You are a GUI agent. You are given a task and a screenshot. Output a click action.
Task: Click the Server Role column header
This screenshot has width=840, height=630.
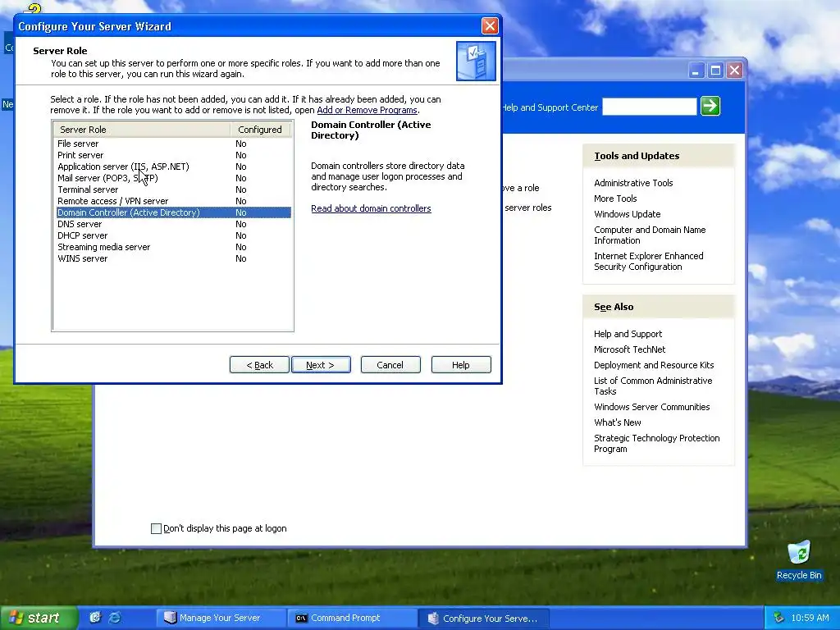(142, 130)
